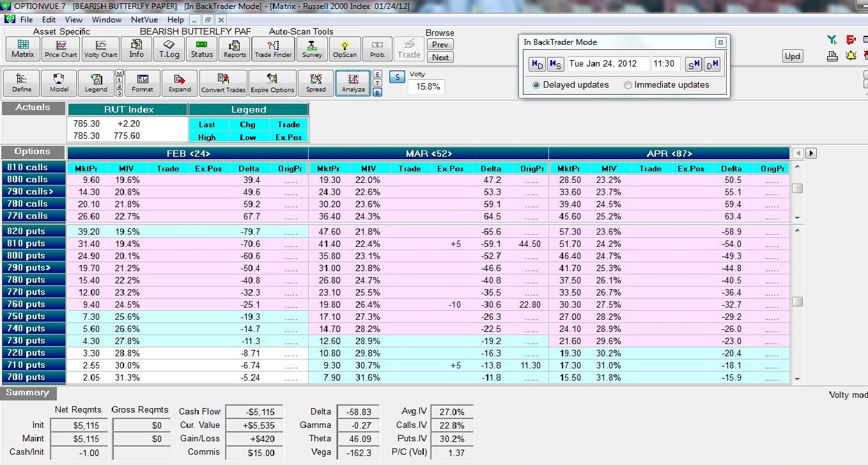Image resolution: width=868 pixels, height=465 pixels.
Task: Toggle format selector 3
Action: (x=120, y=93)
